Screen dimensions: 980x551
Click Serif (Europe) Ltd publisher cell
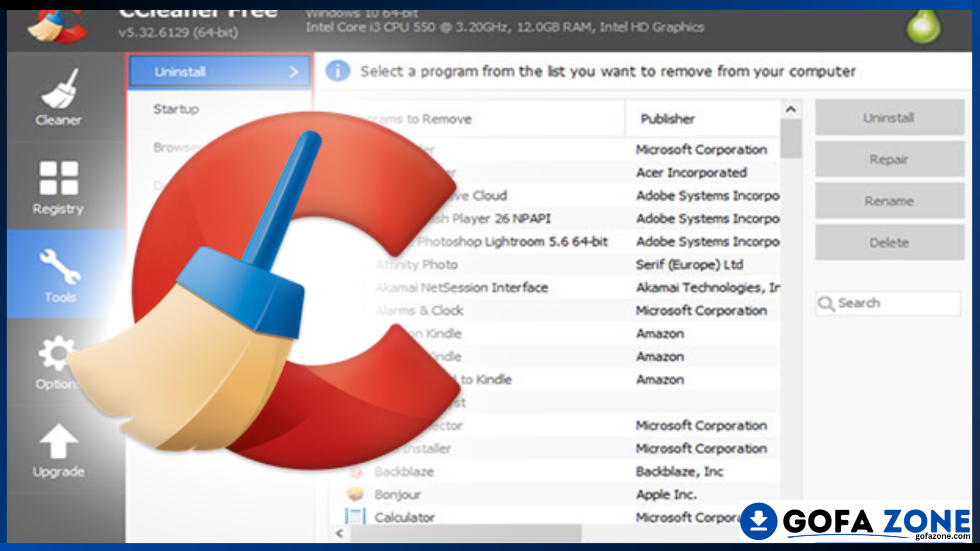(x=690, y=264)
